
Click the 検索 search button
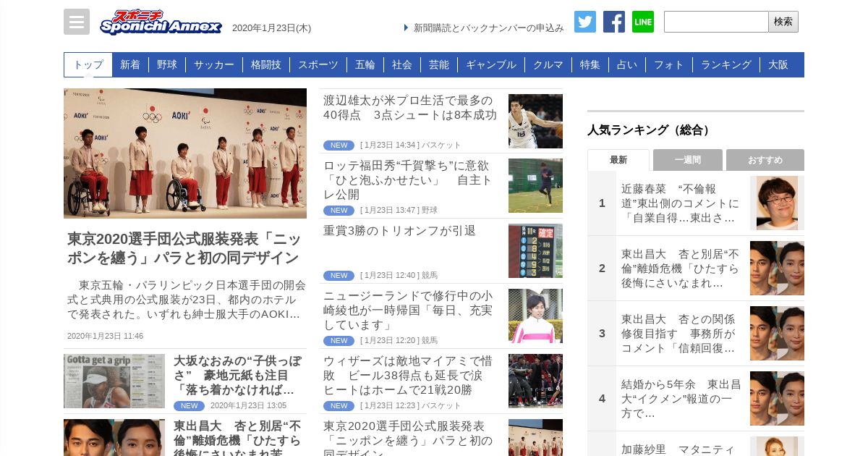point(783,22)
